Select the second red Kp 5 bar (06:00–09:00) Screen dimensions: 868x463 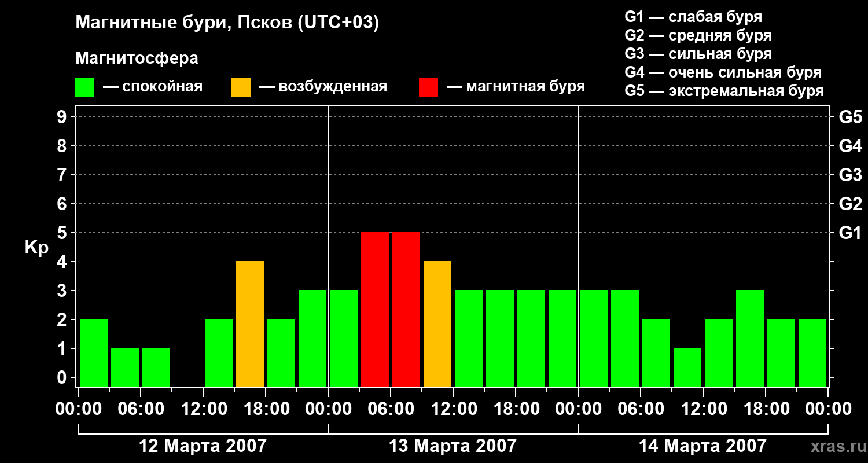click(x=406, y=309)
